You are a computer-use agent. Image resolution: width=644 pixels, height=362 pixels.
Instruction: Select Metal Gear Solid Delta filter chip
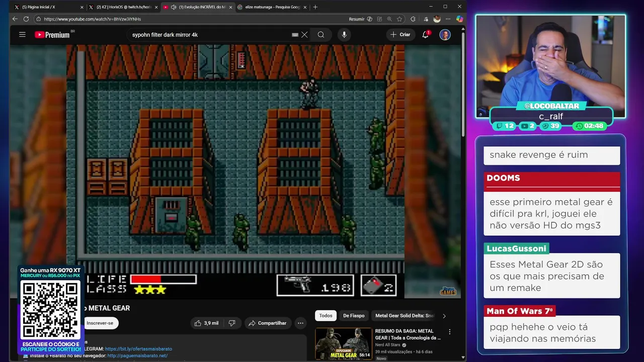[405, 316]
